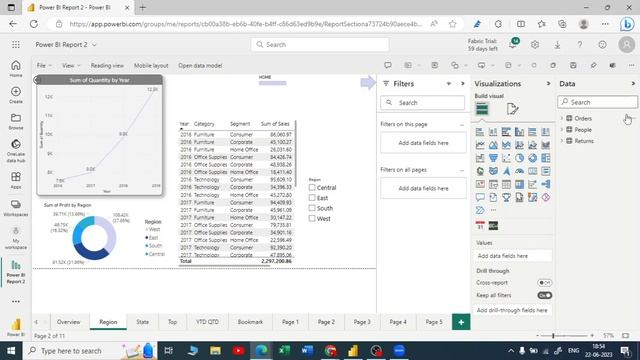
Task: Select the area chart visual icon
Action: [x=493, y=145]
